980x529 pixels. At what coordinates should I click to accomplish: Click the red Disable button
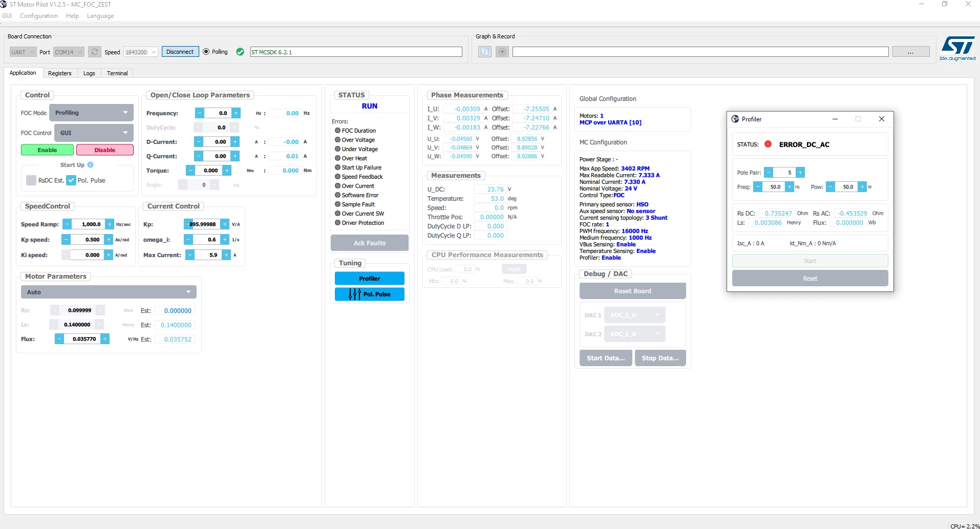coord(105,150)
